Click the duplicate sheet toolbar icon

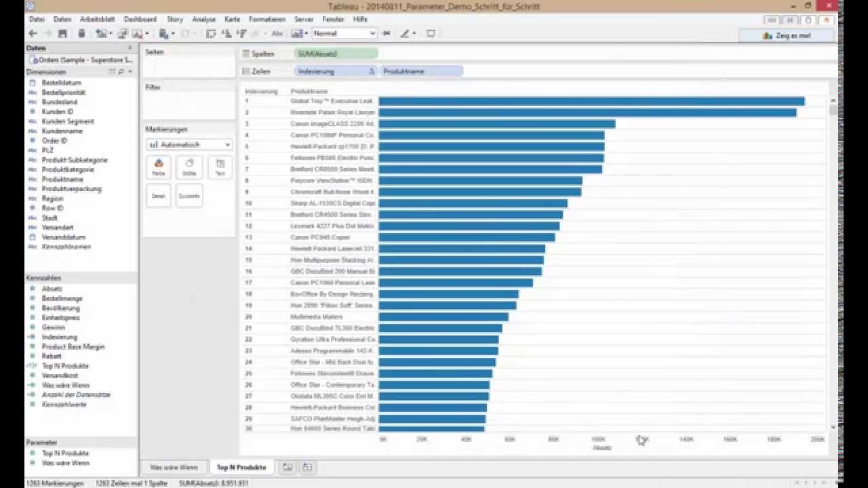(x=122, y=33)
